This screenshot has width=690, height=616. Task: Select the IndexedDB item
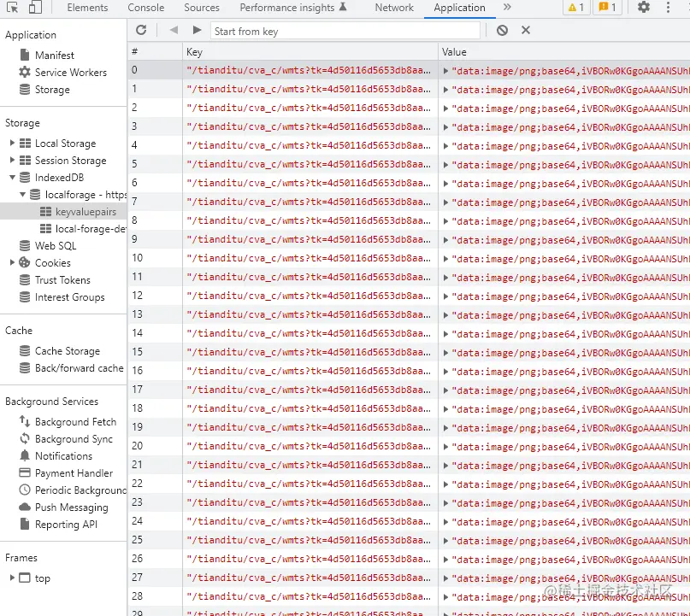pos(59,178)
